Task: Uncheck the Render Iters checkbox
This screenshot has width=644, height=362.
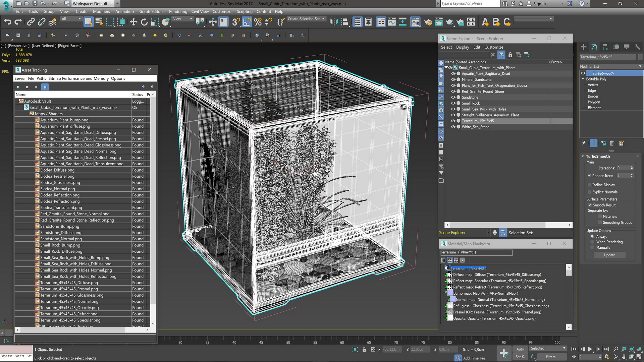Action: (589, 176)
